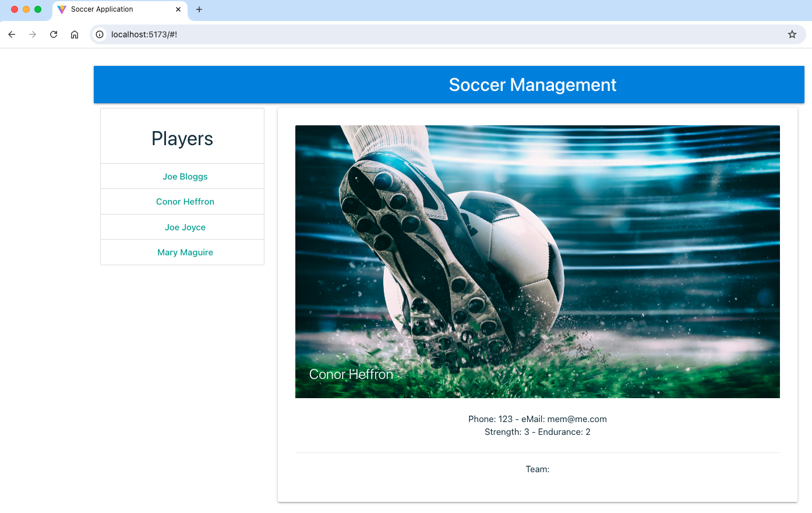
Task: Focus the address bar showing localhost:5173
Action: [408, 34]
